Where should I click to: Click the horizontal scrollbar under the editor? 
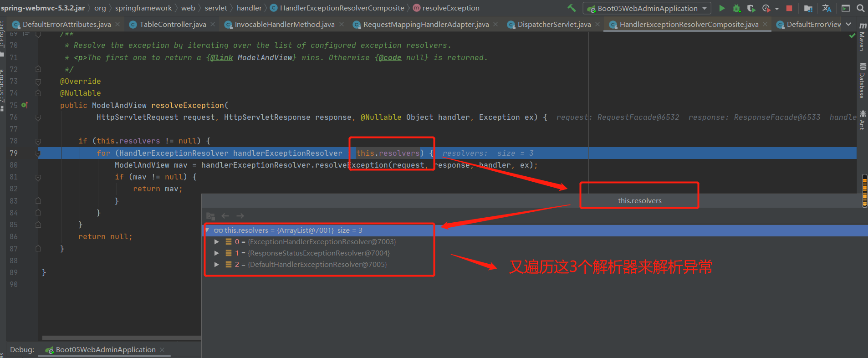pos(122,338)
